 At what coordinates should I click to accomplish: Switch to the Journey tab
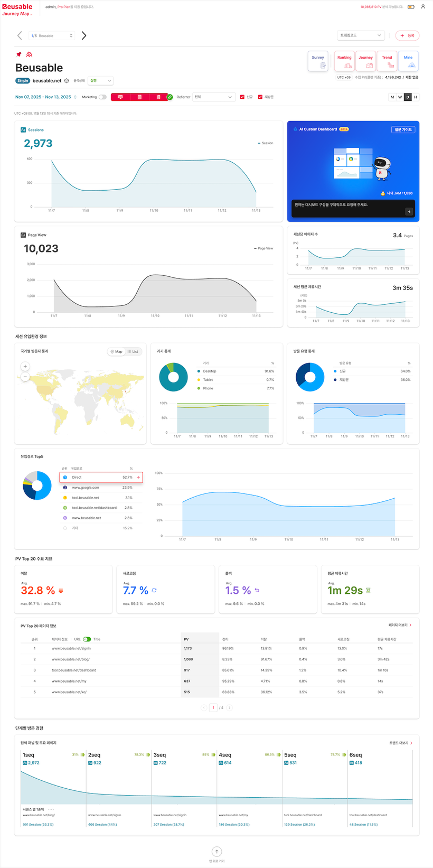(x=366, y=61)
